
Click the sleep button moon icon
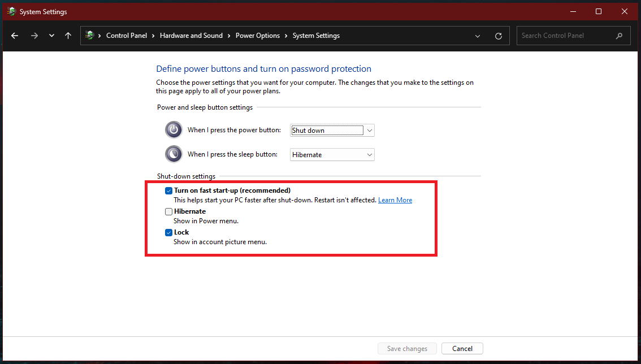pyautogui.click(x=174, y=154)
